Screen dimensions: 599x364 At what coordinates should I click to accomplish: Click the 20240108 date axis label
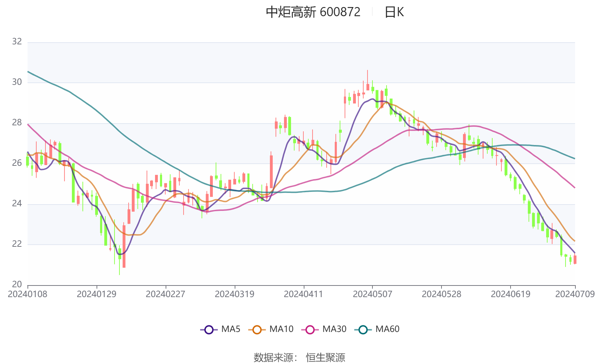[x=27, y=294]
